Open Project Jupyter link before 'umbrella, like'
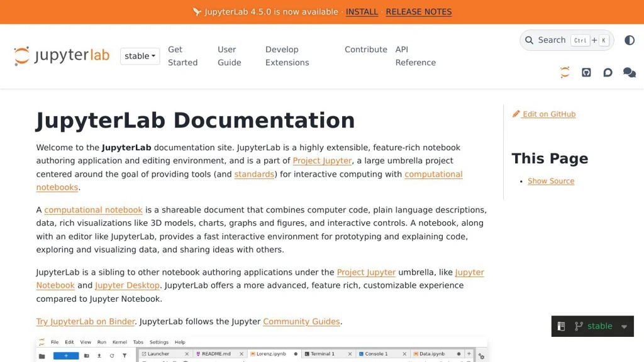 pyautogui.click(x=366, y=272)
